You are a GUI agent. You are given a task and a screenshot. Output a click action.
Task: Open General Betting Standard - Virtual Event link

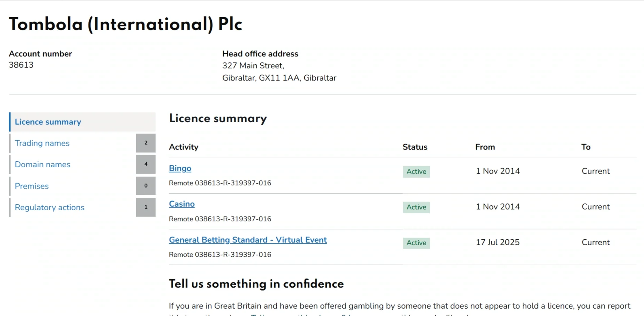(248, 240)
